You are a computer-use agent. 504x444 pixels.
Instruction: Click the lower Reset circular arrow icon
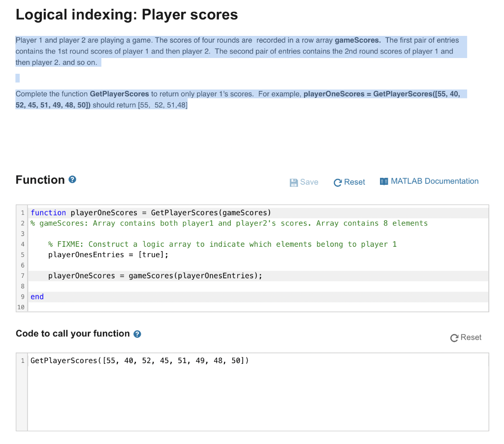click(454, 338)
